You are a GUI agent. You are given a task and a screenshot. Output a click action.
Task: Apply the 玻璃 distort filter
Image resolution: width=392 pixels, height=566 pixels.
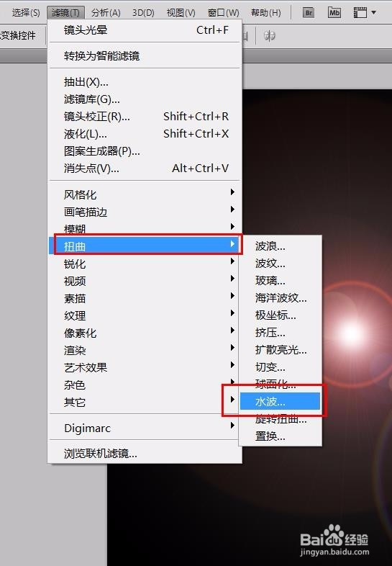[281, 281]
